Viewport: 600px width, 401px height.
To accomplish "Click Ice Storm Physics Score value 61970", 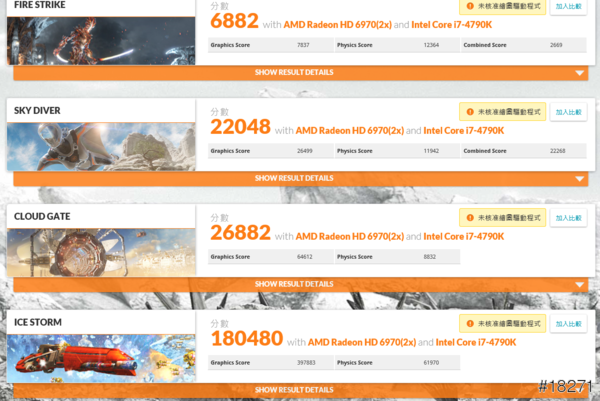I will 431,363.
